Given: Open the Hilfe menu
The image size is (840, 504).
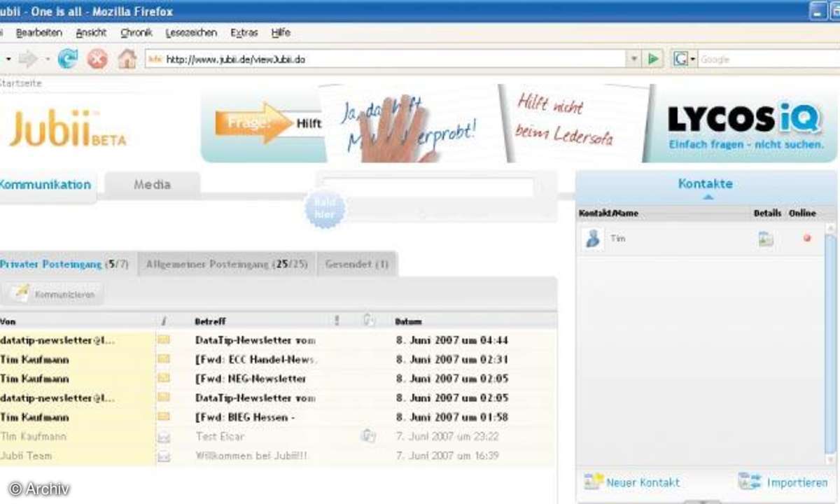Looking at the screenshot, I should tap(281, 32).
